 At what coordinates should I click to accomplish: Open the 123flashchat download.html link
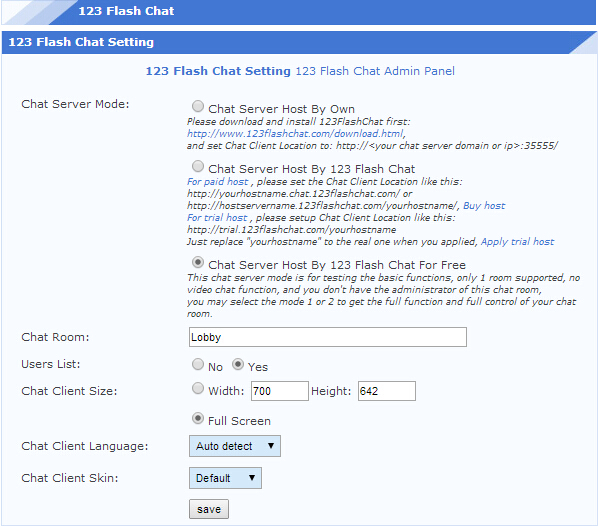coord(295,134)
